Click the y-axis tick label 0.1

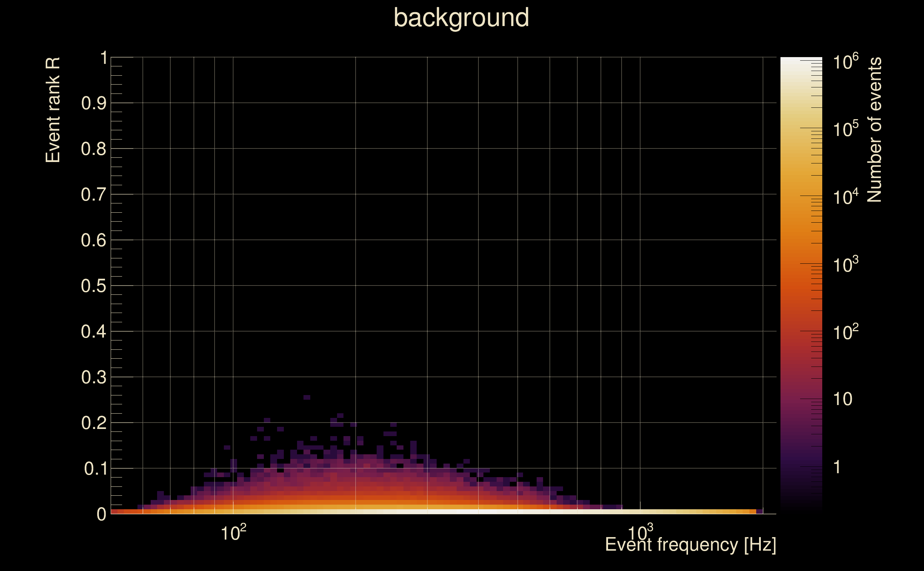coord(95,469)
